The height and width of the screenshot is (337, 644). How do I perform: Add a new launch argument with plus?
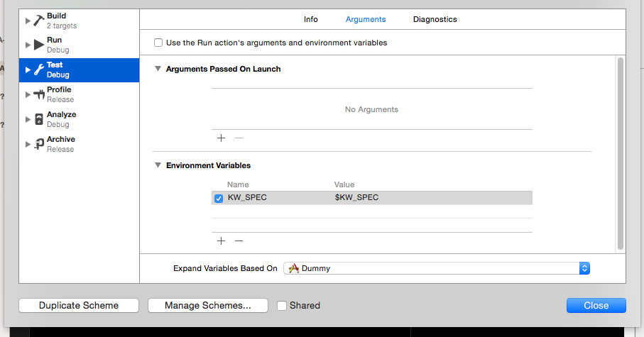pos(221,138)
